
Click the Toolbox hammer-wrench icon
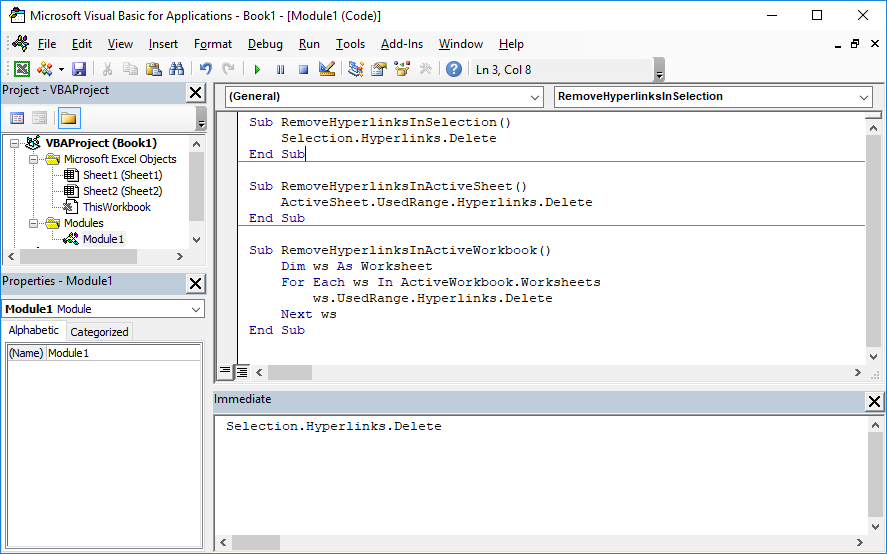425,69
